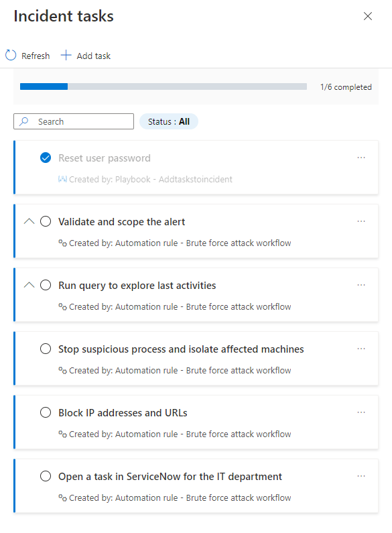Viewport: 392px width, 533px height.
Task: Click the Refresh circular arrow icon
Action: [11, 55]
